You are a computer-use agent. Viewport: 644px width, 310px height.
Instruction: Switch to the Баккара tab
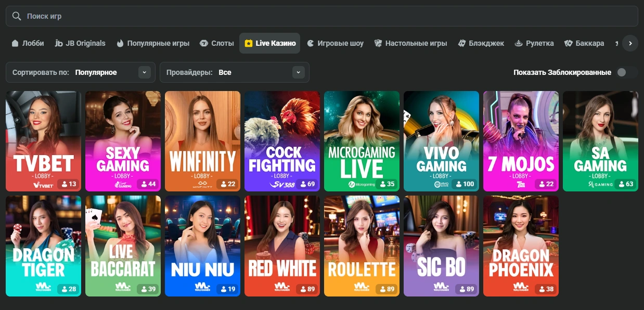click(584, 43)
